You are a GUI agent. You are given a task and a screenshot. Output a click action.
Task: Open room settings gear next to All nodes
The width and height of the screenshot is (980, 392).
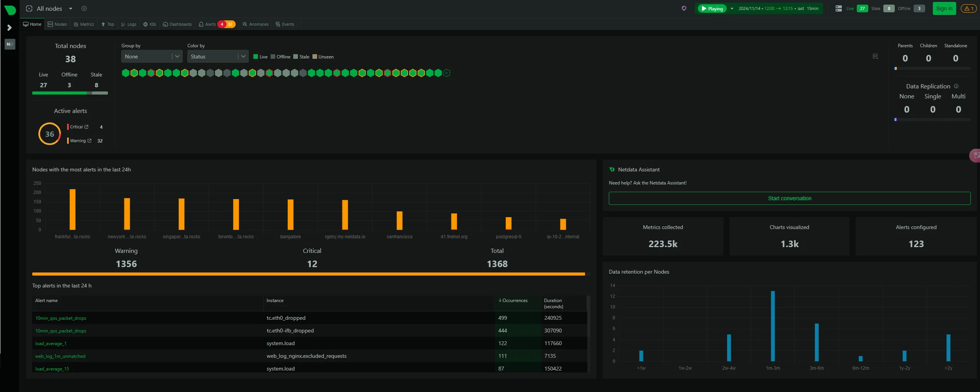84,8
